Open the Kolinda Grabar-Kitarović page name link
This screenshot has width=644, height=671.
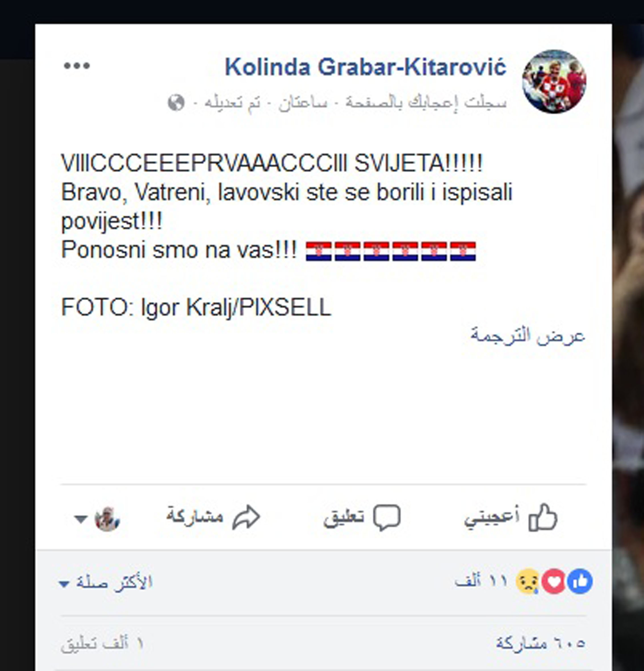pyautogui.click(x=365, y=67)
